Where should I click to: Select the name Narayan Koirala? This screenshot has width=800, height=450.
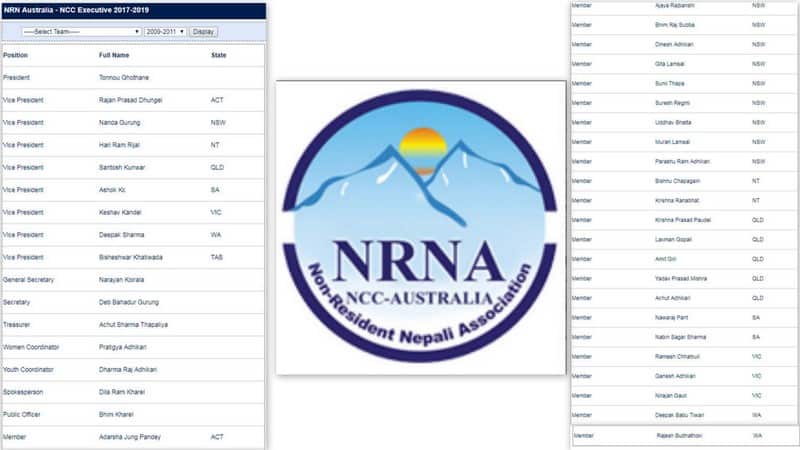(x=121, y=280)
